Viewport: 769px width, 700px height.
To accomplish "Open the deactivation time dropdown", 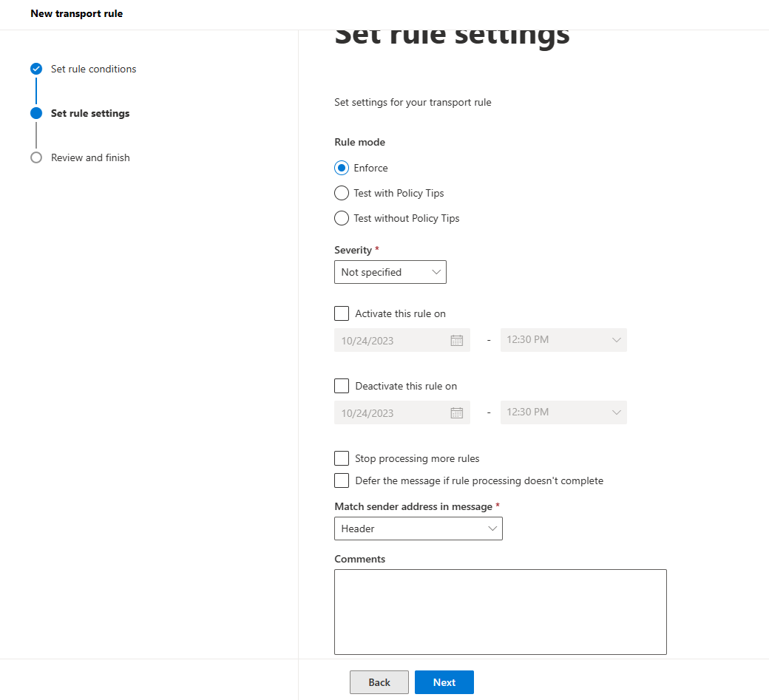I will [x=563, y=412].
